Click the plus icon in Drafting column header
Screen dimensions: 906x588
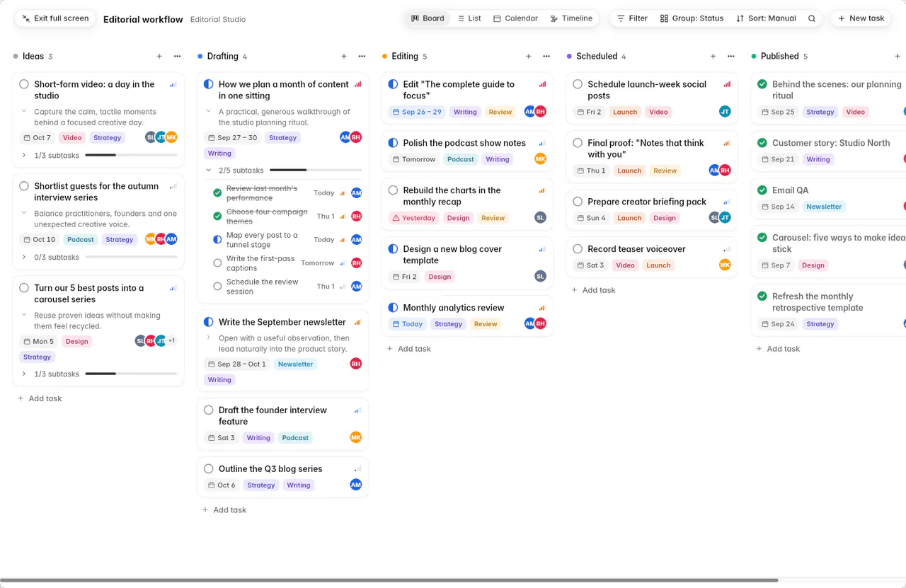tap(344, 57)
